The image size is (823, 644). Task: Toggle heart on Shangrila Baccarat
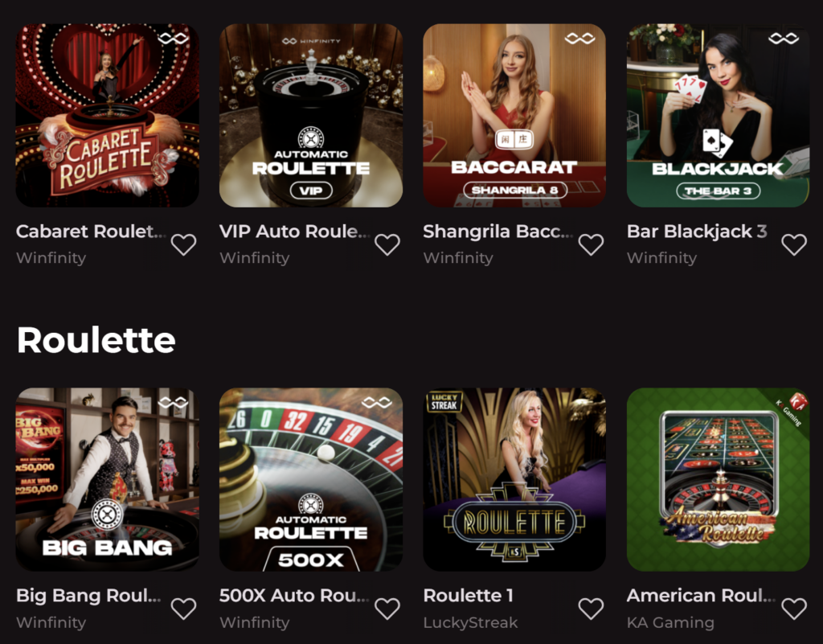click(591, 244)
